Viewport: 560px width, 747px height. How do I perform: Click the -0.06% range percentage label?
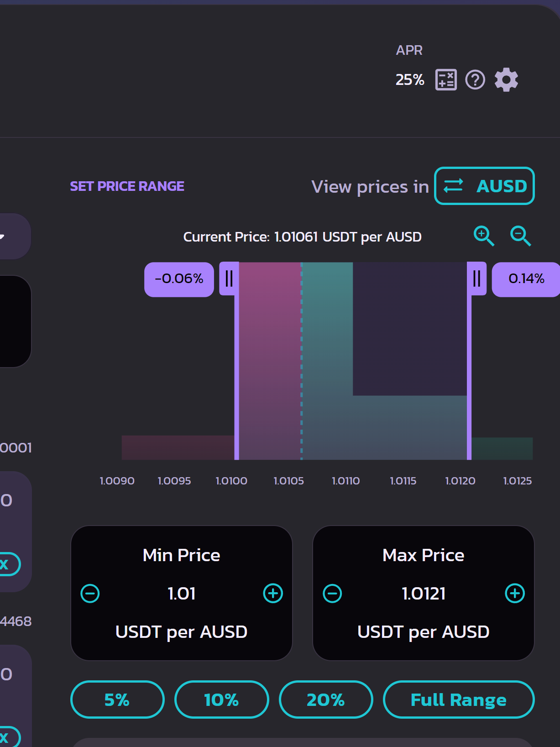coord(179,279)
